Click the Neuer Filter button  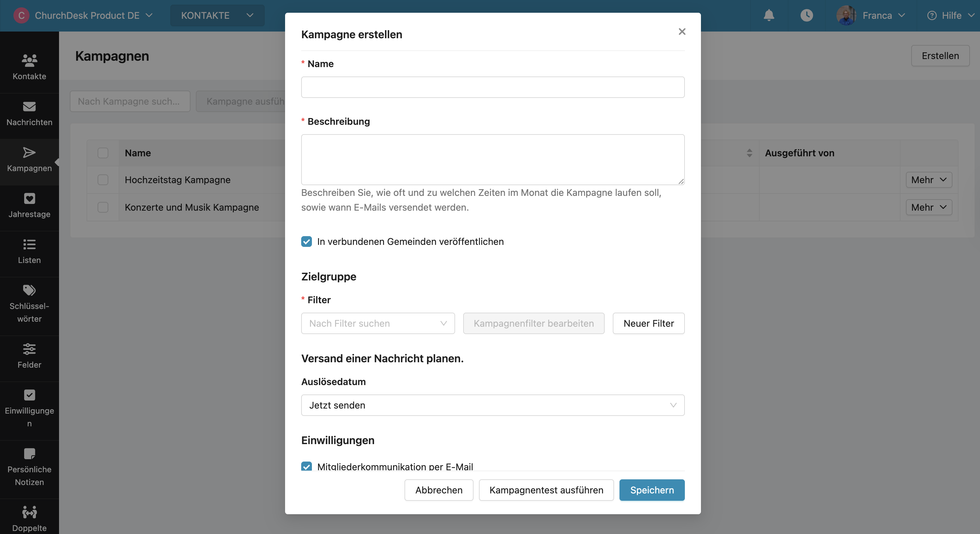point(648,323)
